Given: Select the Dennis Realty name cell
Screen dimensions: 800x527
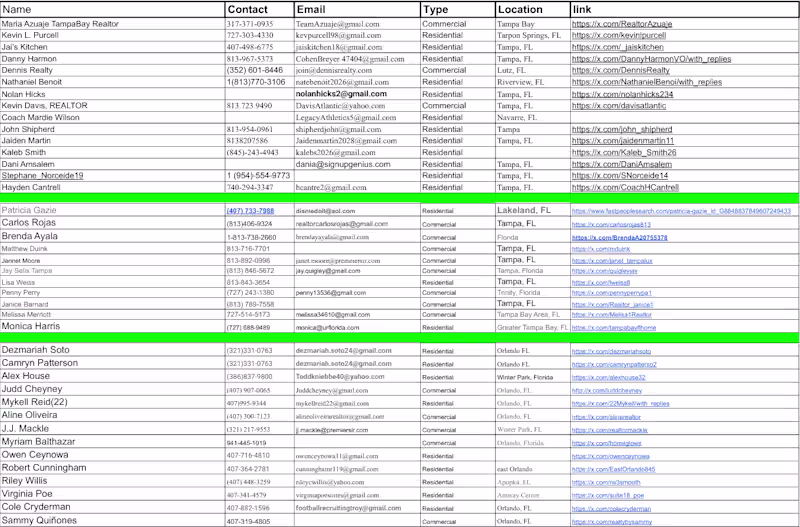Looking at the screenshot, I should 112,70.
